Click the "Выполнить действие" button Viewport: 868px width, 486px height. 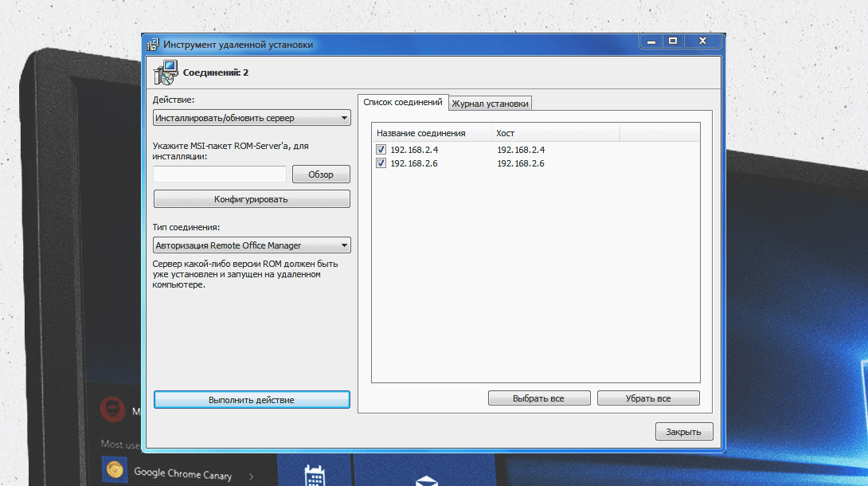coord(252,399)
